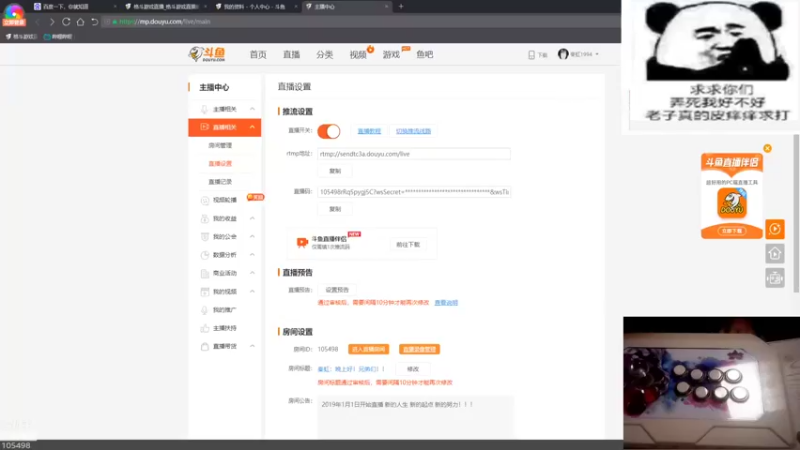Image resolution: width=800 pixels, height=450 pixels.
Task: Click the 设置预告 button
Action: [x=337, y=290]
